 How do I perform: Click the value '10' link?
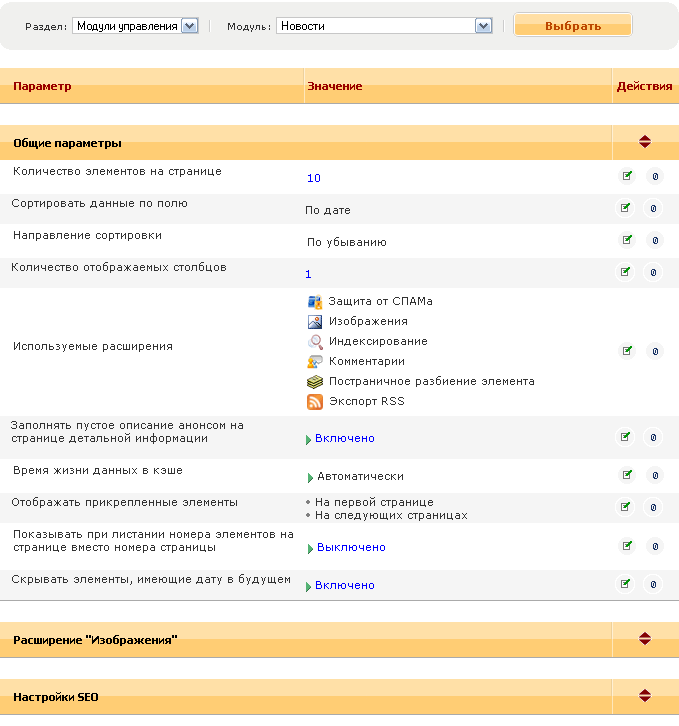click(x=314, y=178)
